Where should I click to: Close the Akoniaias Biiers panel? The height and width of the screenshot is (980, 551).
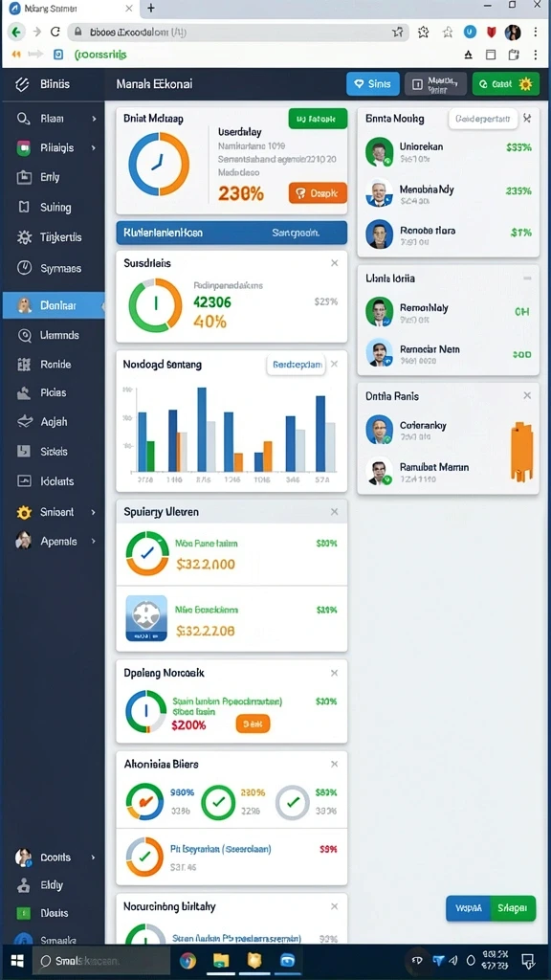tap(334, 764)
